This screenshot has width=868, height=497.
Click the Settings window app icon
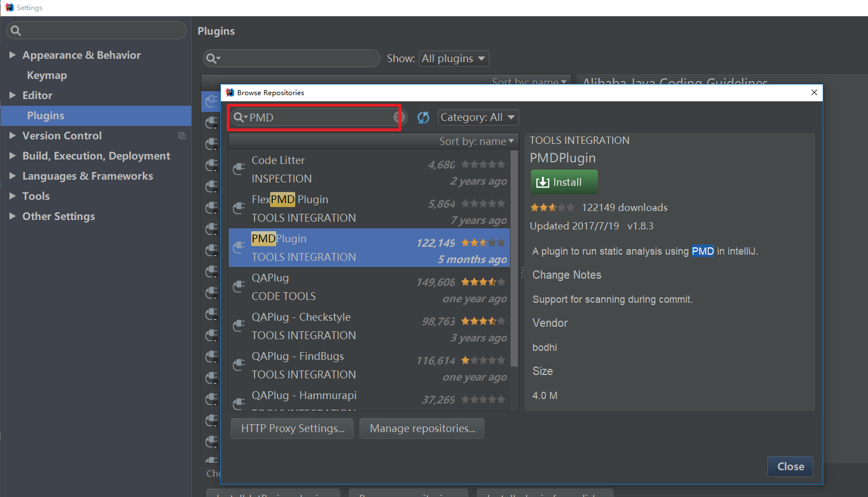[x=10, y=7]
